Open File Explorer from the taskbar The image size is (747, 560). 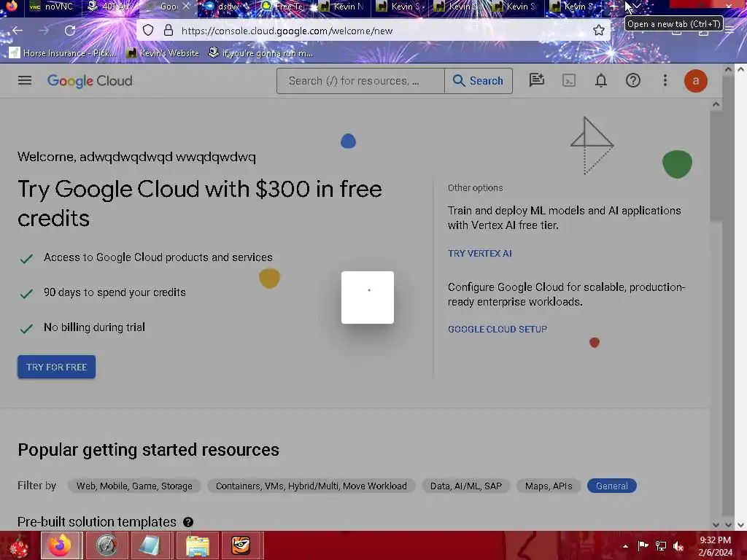click(x=197, y=545)
